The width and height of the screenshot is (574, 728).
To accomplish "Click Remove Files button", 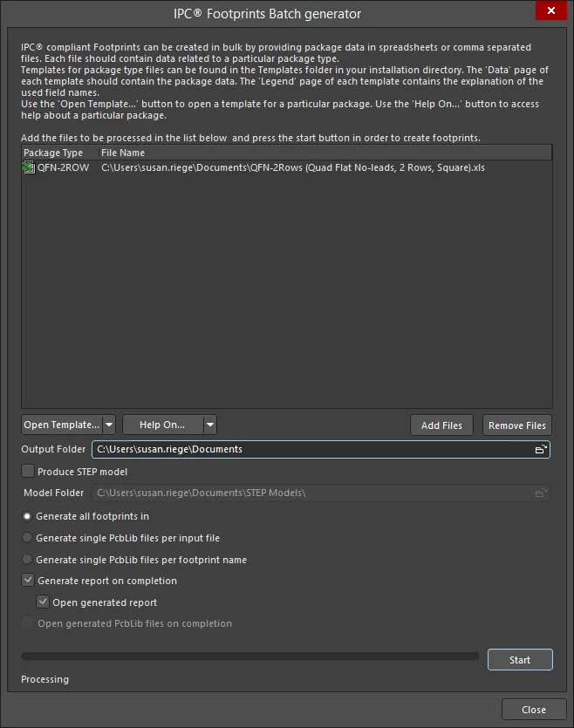I will (x=517, y=425).
